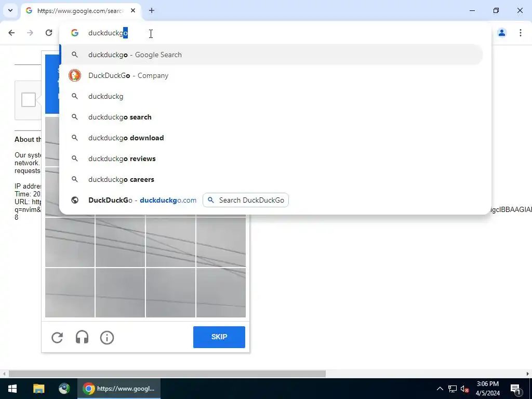Click the Google G icon in address bar
This screenshot has width=532, height=399.
coord(75,33)
